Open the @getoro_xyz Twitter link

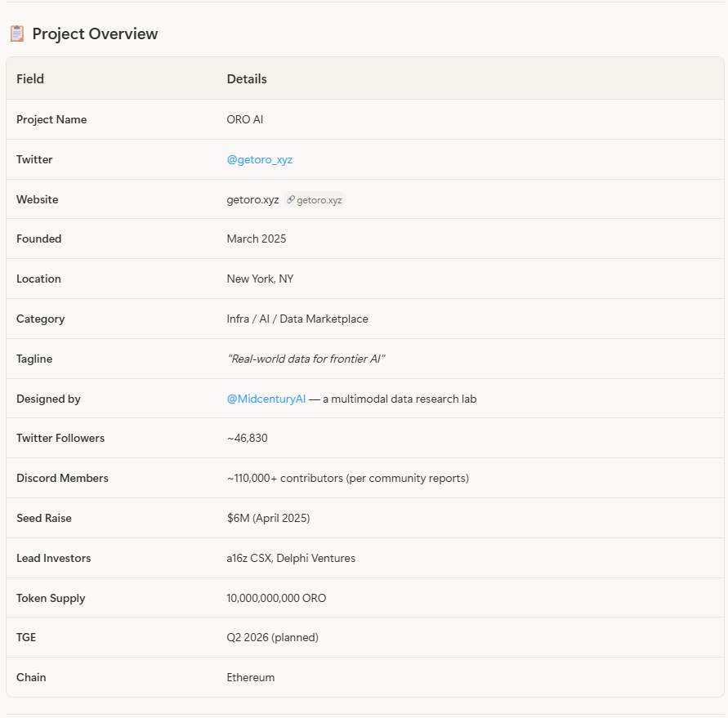pos(260,159)
